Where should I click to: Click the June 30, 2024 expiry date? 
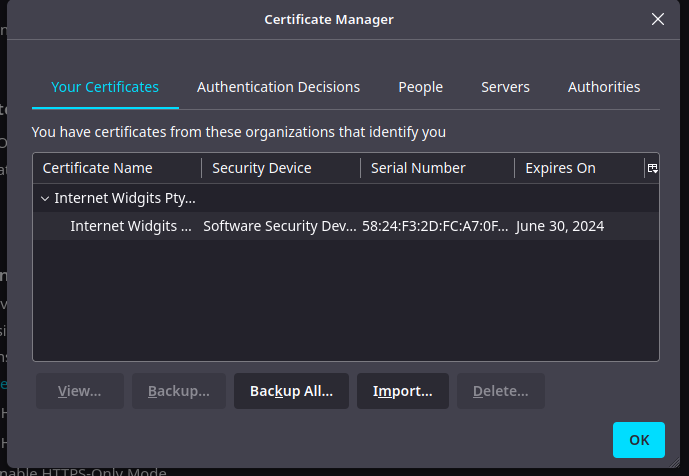pos(560,226)
